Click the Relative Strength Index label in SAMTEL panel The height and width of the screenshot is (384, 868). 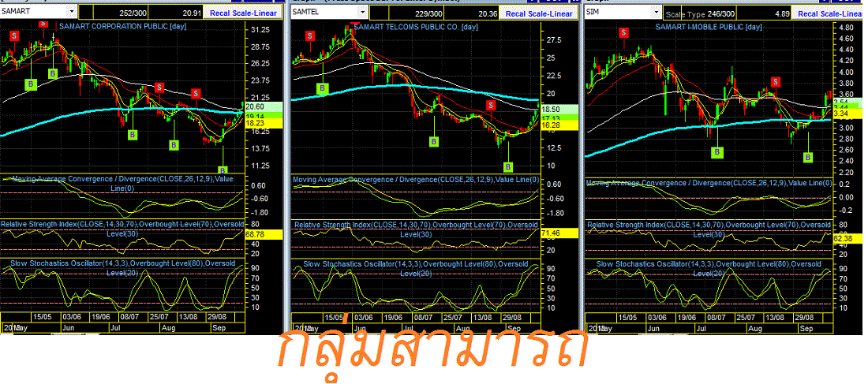coord(415,229)
